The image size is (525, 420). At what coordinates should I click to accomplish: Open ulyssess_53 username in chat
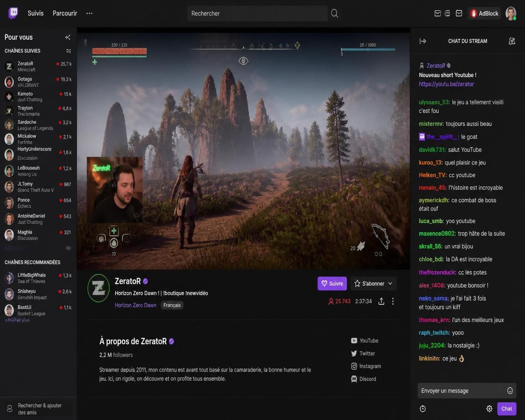coord(434,102)
